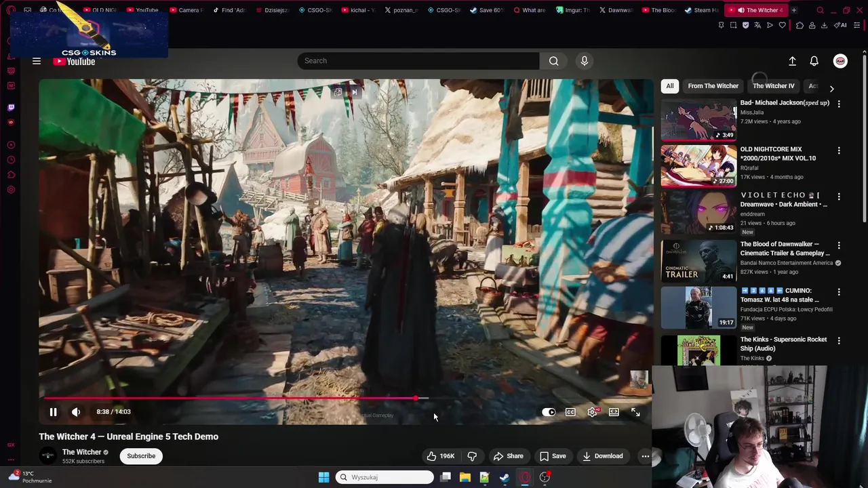Switch to the YouTube browser tab
Viewport: 868px width, 488px height.
pos(142,10)
